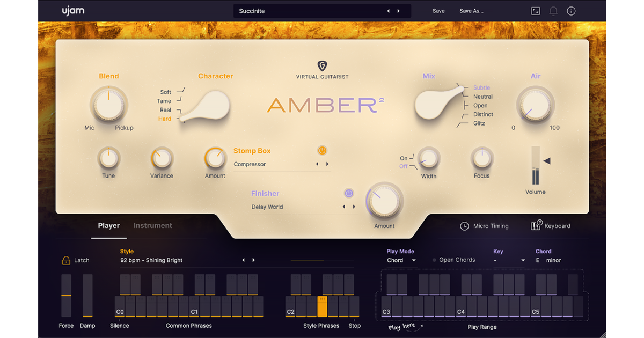Select next preset arrow next to Succinite
The height and width of the screenshot is (338, 644).
pos(398,11)
